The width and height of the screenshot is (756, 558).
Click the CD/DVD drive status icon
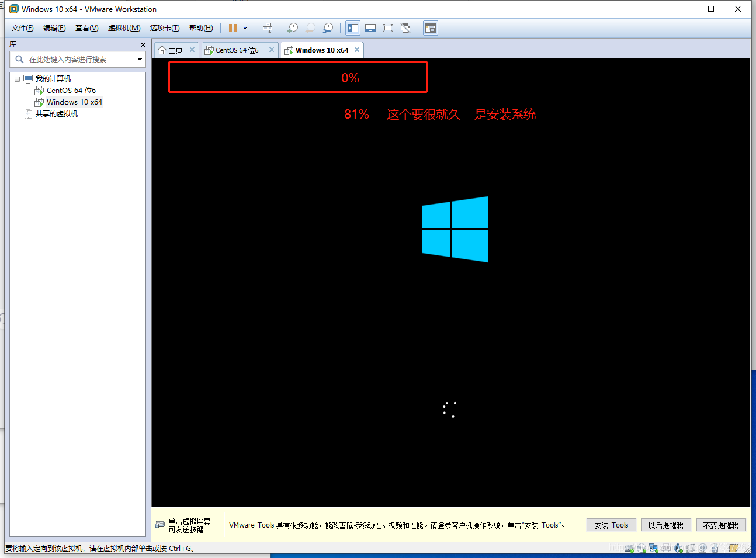coord(641,548)
